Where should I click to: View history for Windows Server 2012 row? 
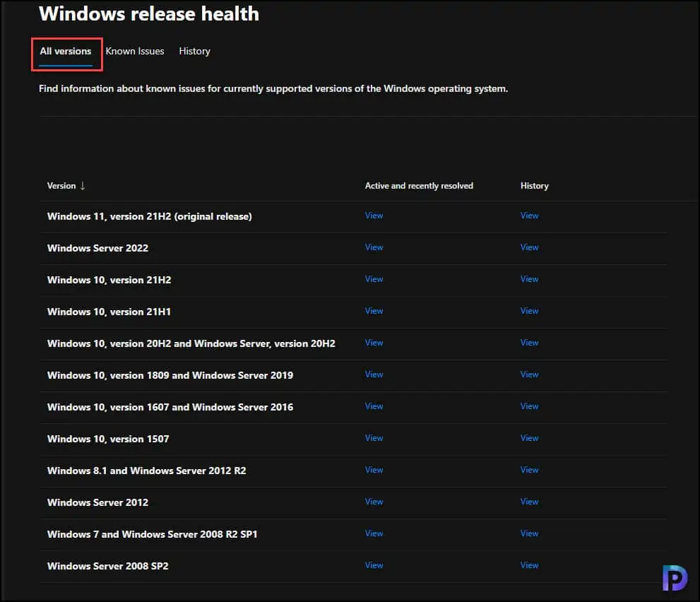pyautogui.click(x=530, y=502)
